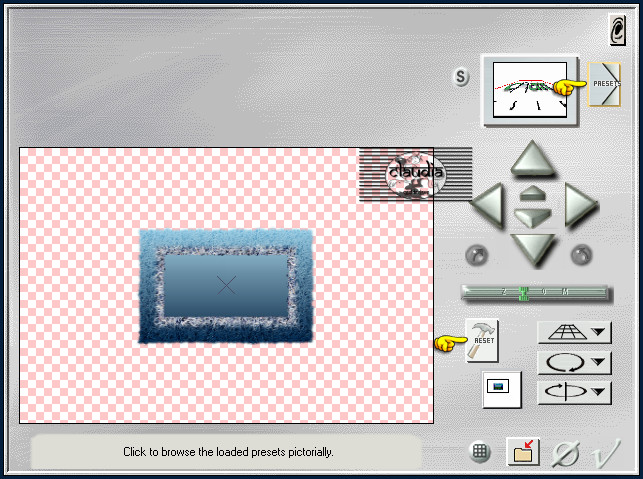Move view up with large up arrow
Image resolution: width=643 pixels, height=479 pixels.
tap(532, 158)
